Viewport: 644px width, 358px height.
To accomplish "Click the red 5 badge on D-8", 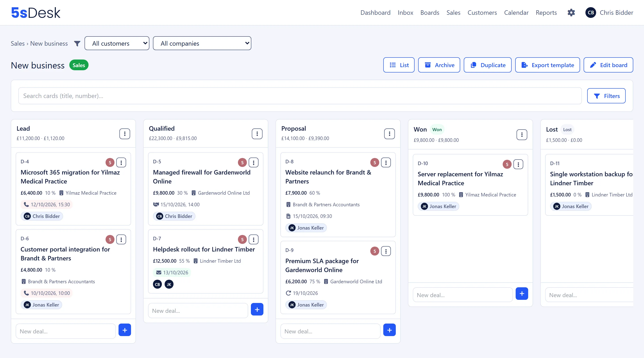I will [375, 162].
